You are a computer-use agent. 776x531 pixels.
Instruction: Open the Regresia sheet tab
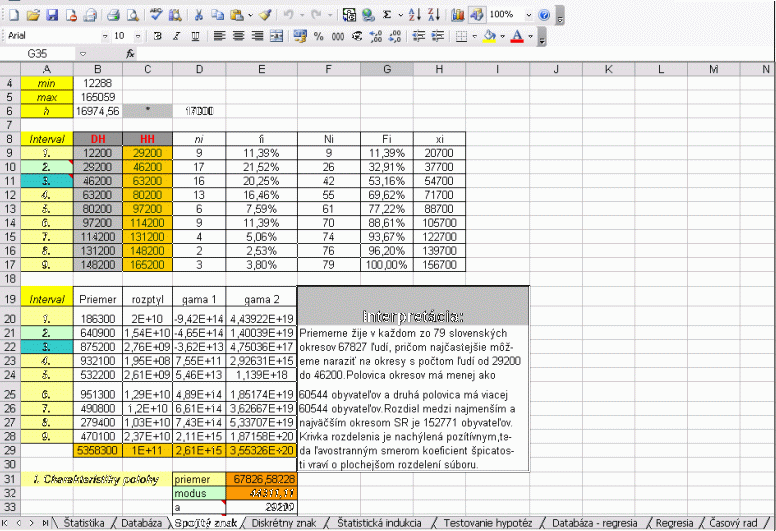click(x=674, y=523)
